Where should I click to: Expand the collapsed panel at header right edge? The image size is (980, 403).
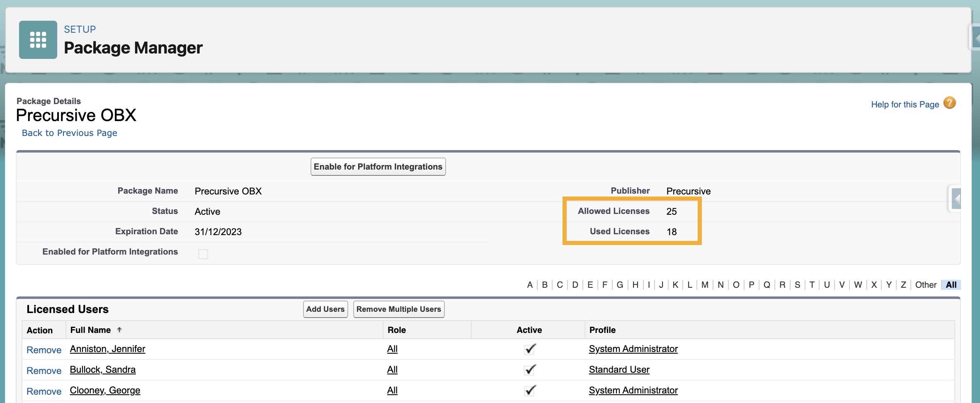coord(975,39)
